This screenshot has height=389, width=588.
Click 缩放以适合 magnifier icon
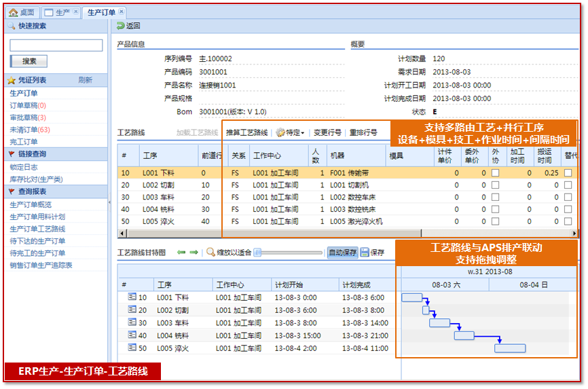coord(210,252)
